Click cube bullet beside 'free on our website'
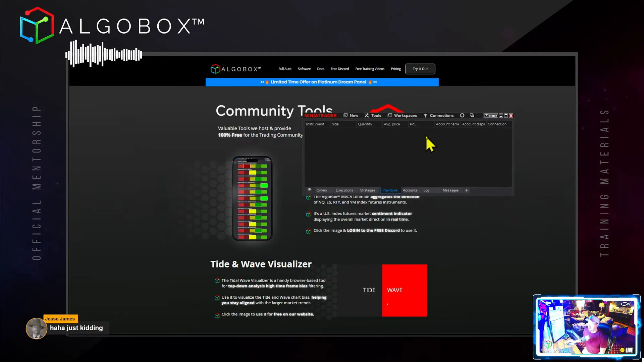The width and height of the screenshot is (644, 362). [217, 315]
